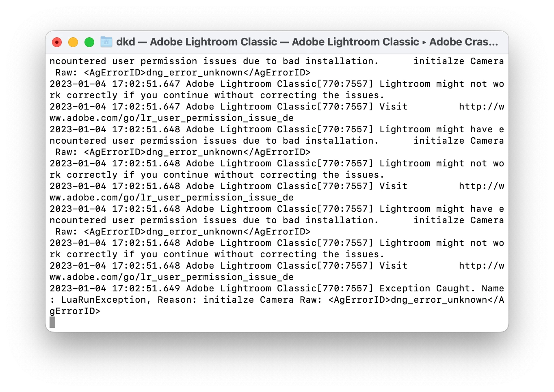Click the 17:02:51.649 timestamp
This screenshot has height=392, width=554.
pos(146,288)
